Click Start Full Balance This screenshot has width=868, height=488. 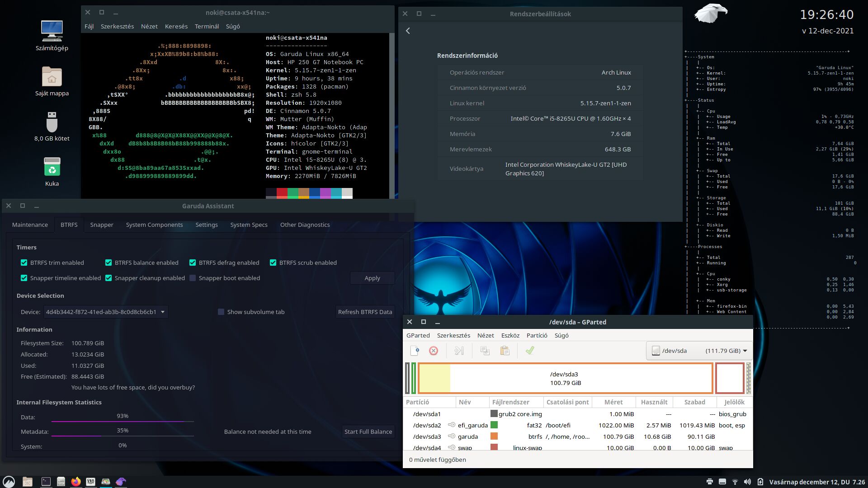click(368, 432)
